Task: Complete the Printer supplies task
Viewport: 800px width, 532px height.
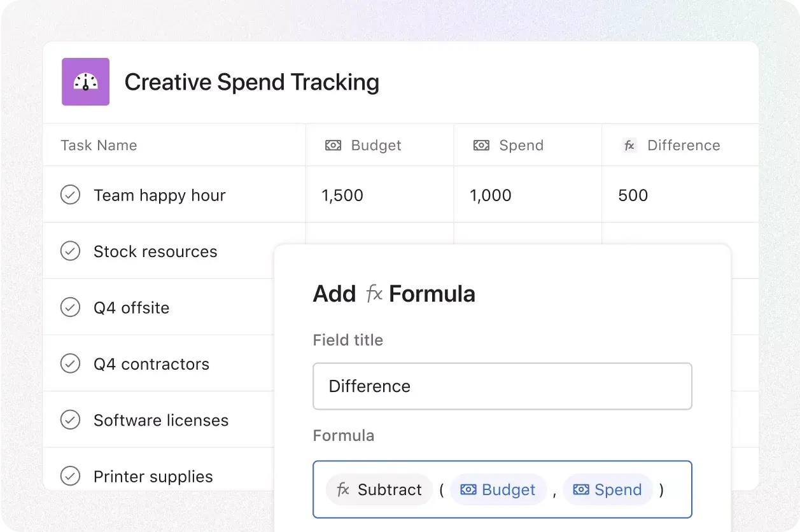Action: click(x=70, y=476)
